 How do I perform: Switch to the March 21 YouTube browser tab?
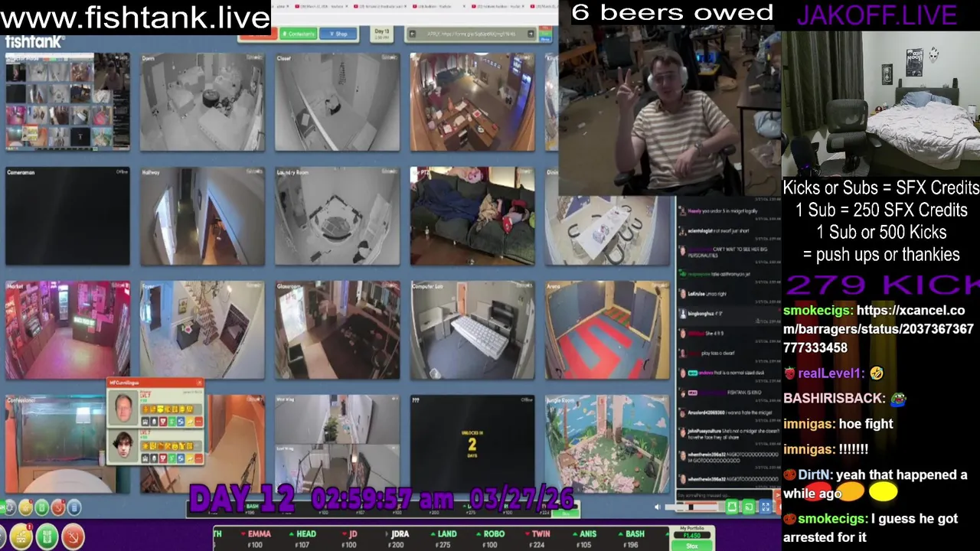pyautogui.click(x=322, y=6)
